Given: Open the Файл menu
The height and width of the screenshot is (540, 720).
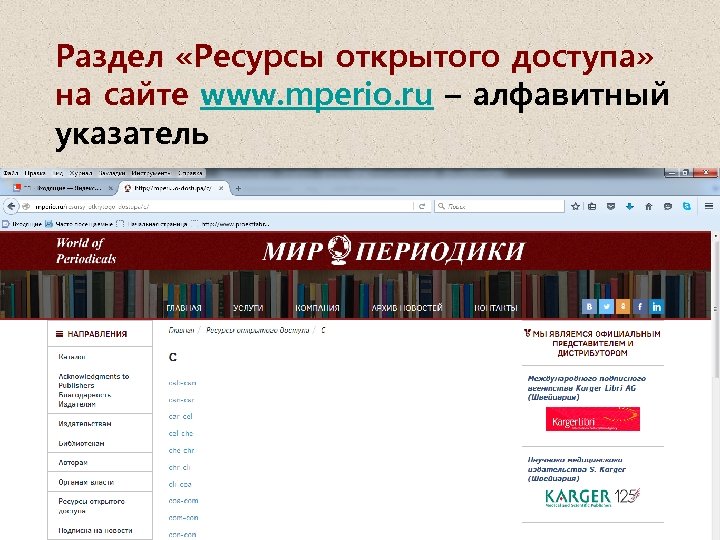Looking at the screenshot, I should (x=11, y=173).
